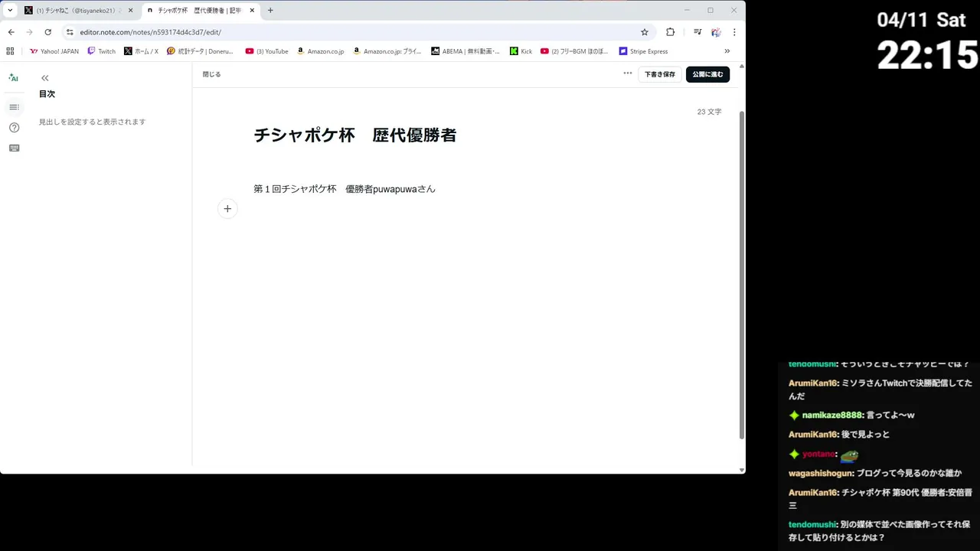Click the 23 文字 character count
Screen dimensions: 980x551
(709, 112)
